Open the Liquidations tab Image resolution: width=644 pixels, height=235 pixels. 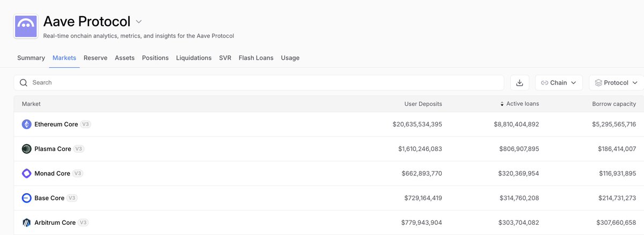[x=194, y=58]
